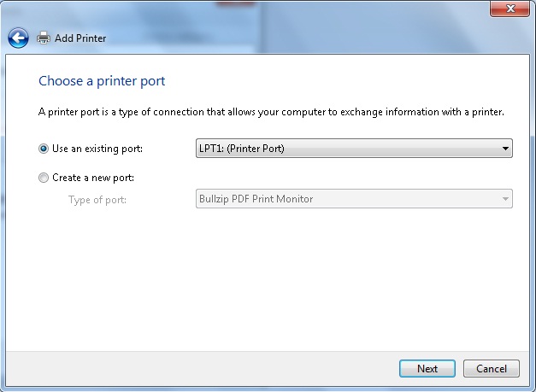Screen dimensions: 536x392
Task: Select the 'Create a new port' radio button
Action: coord(44,178)
